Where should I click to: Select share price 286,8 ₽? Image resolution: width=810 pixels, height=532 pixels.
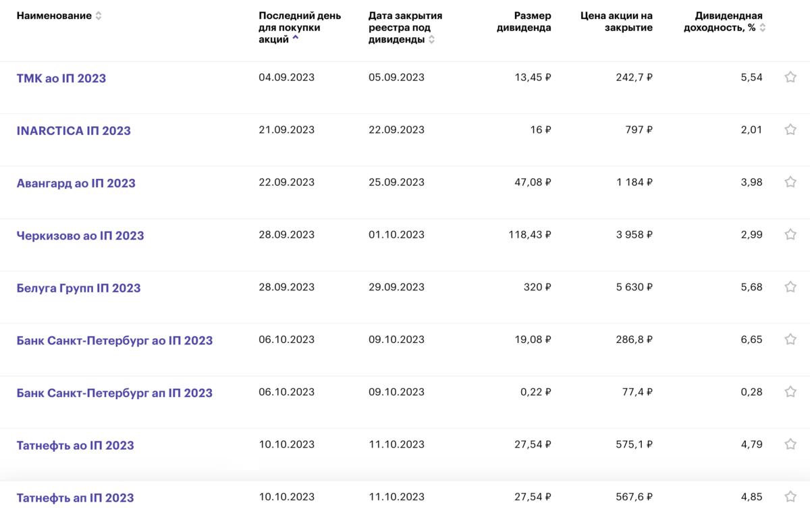(x=634, y=340)
